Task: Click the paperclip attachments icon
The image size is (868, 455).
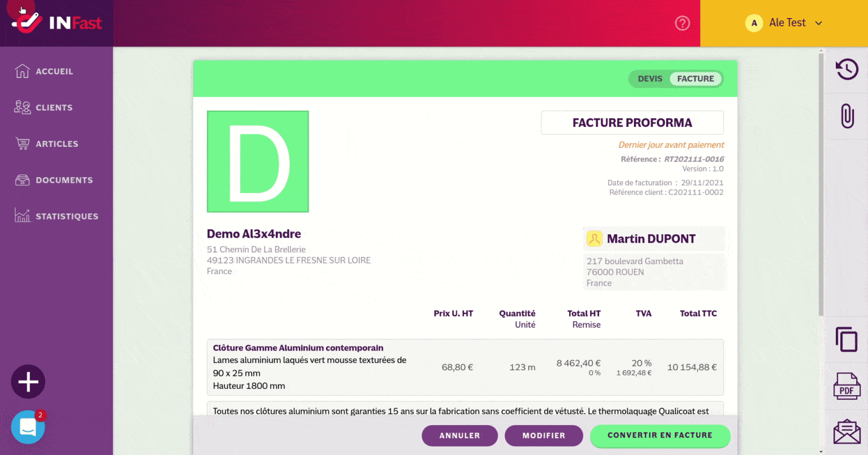Action: click(847, 116)
